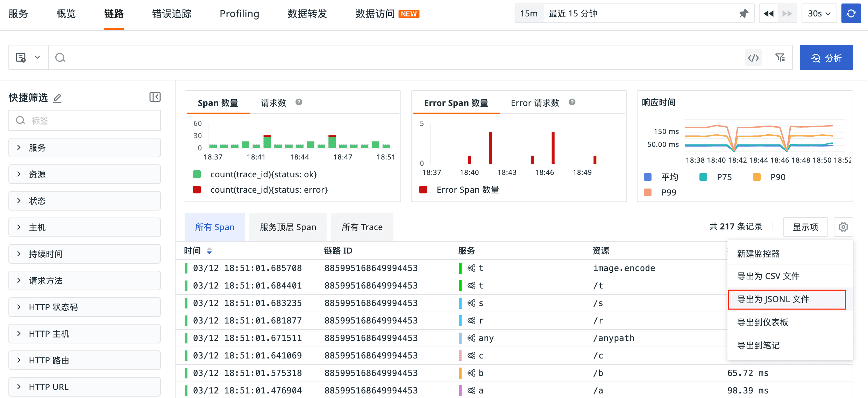The image size is (868, 398).
Task: Click the blue 分析 button
Action: [826, 58]
